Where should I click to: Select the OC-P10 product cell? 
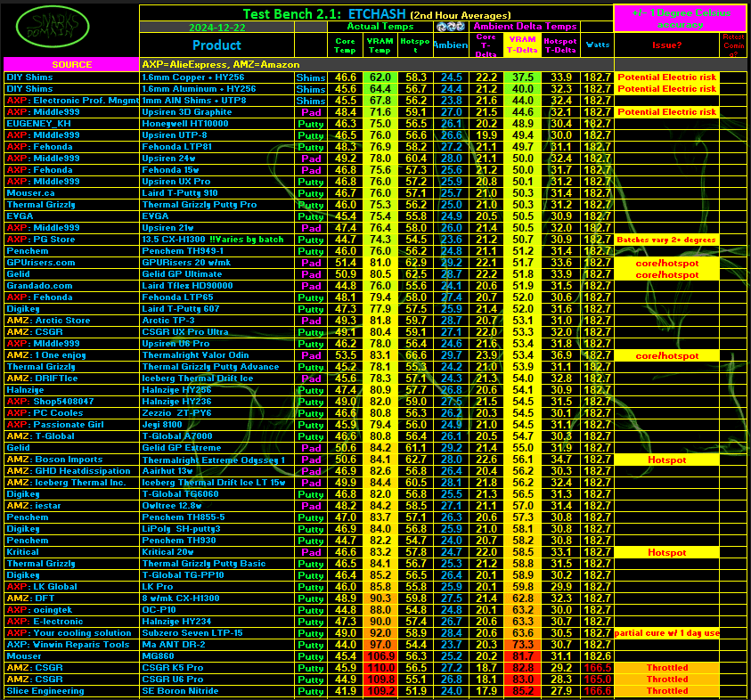point(217,610)
